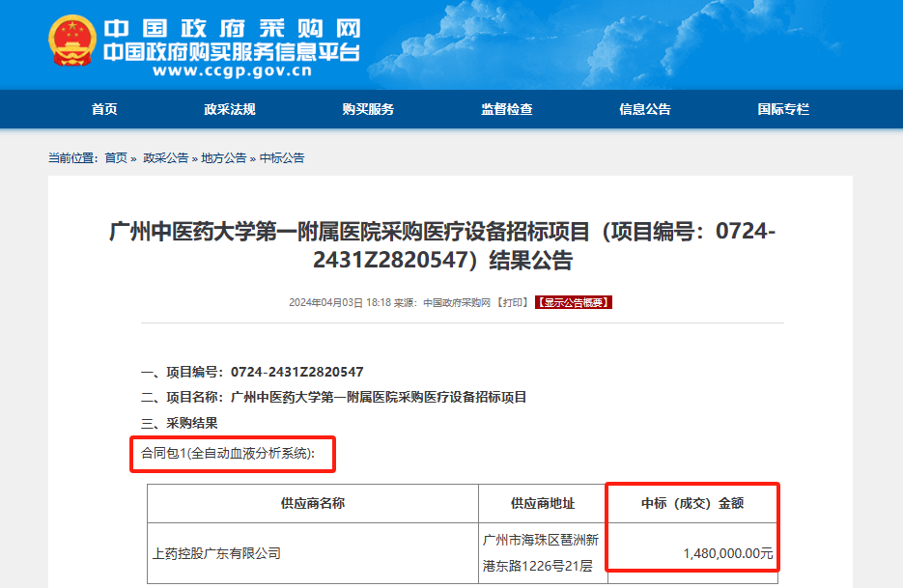Select the 监督检查 navigation item

[x=507, y=109]
